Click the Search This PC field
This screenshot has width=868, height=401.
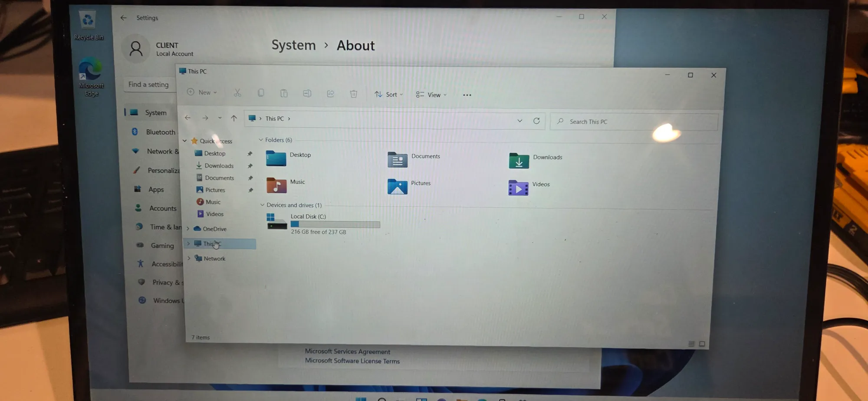(634, 122)
